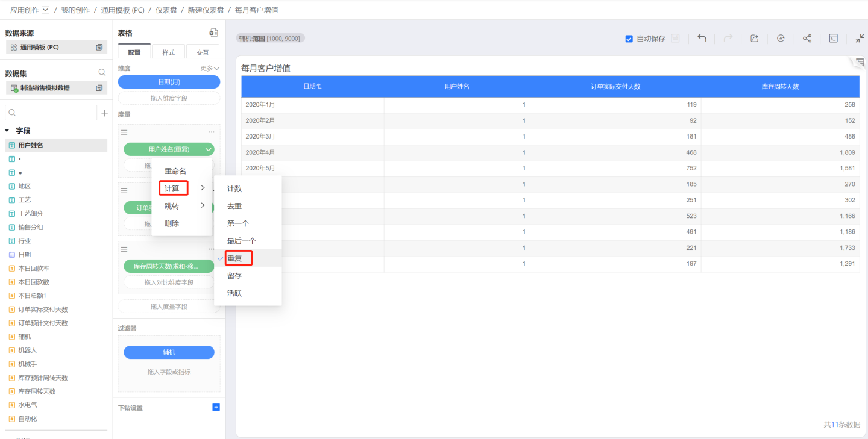
Task: Click the Excel export icon beside 表格
Action: point(213,33)
